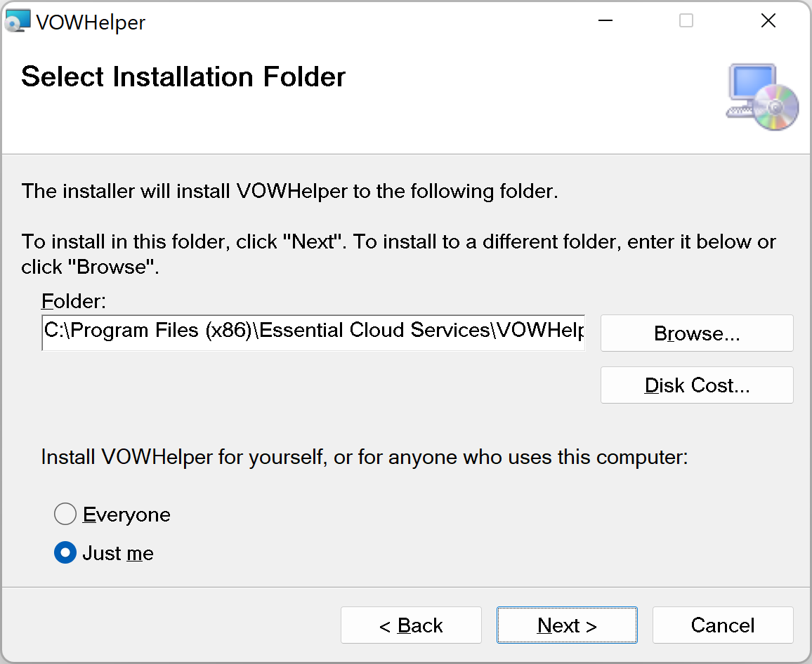The image size is (812, 664).
Task: Click the Folder: field label
Action: [x=74, y=301]
